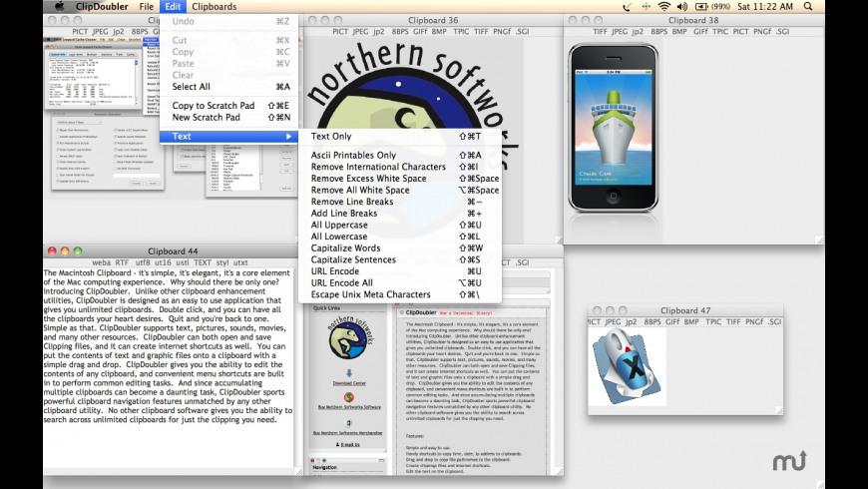The height and width of the screenshot is (489, 868).
Task: Choose Remove Excess White Space
Action: [x=400, y=179]
